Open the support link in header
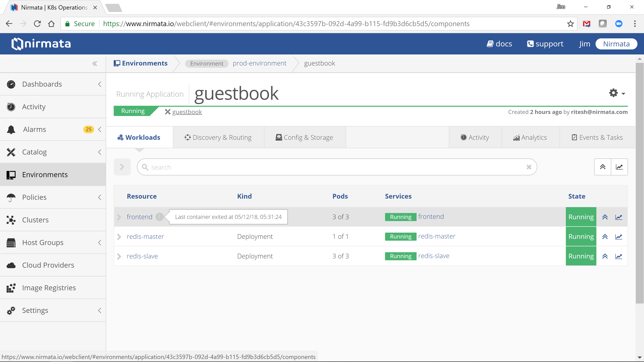 click(x=545, y=44)
